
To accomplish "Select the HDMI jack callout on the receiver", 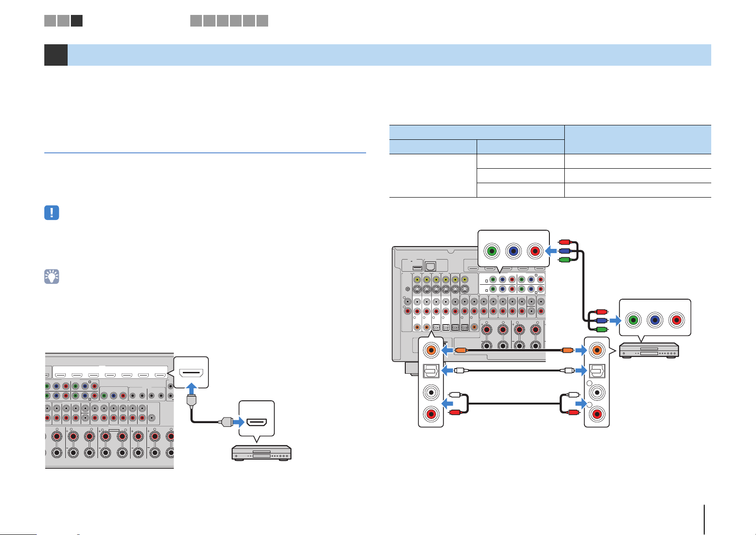I will click(191, 371).
